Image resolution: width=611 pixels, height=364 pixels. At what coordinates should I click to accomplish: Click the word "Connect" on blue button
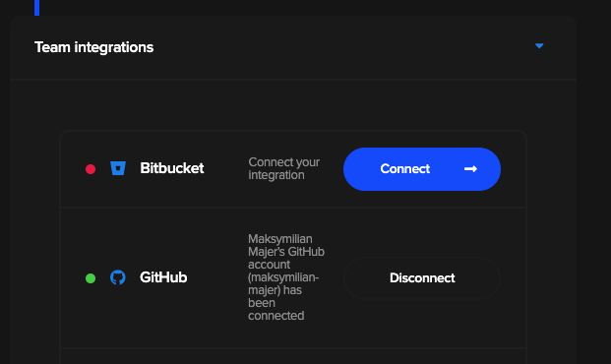(404, 169)
